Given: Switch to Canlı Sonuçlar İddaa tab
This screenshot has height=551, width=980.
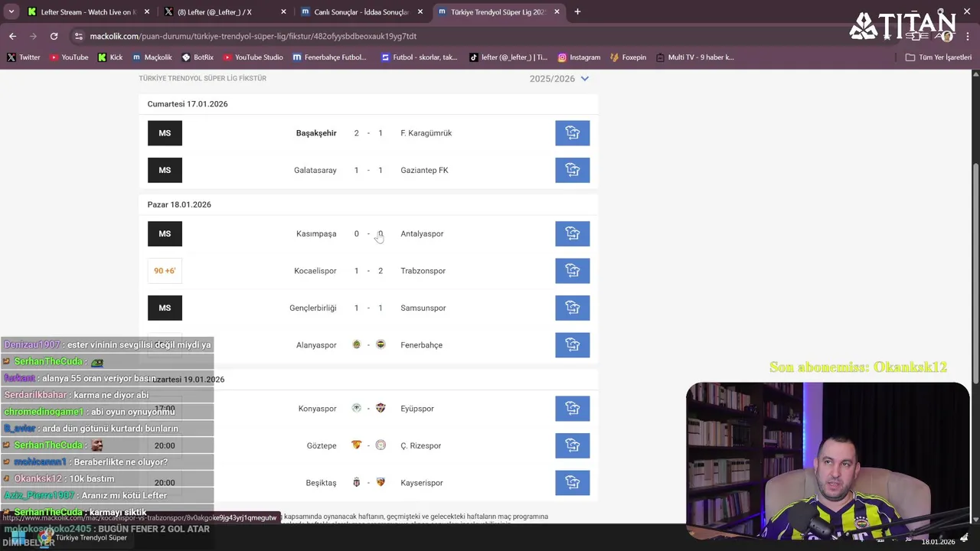Looking at the screenshot, I should [361, 12].
